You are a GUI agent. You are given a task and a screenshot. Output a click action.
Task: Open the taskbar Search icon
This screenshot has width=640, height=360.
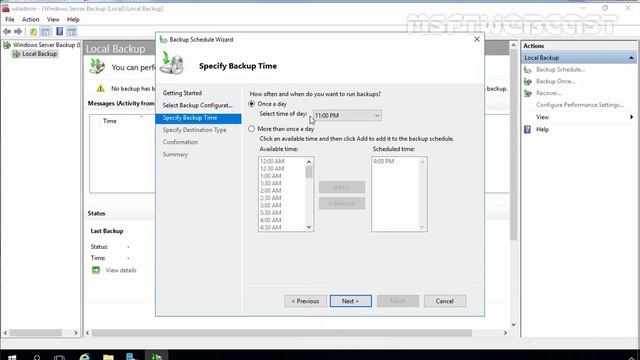(37, 357)
